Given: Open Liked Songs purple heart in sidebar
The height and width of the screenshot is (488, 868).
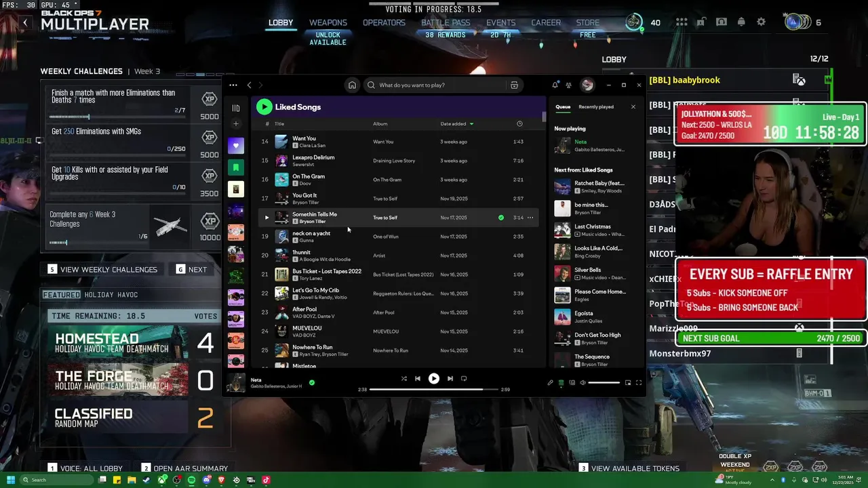Looking at the screenshot, I should click(236, 146).
